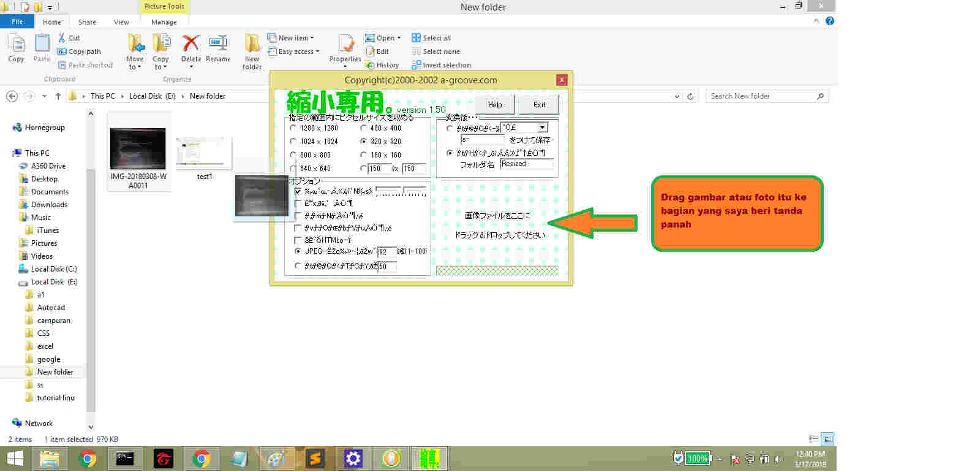Click the Picture Tools contextual tab
The image size is (980, 472).
click(164, 7)
